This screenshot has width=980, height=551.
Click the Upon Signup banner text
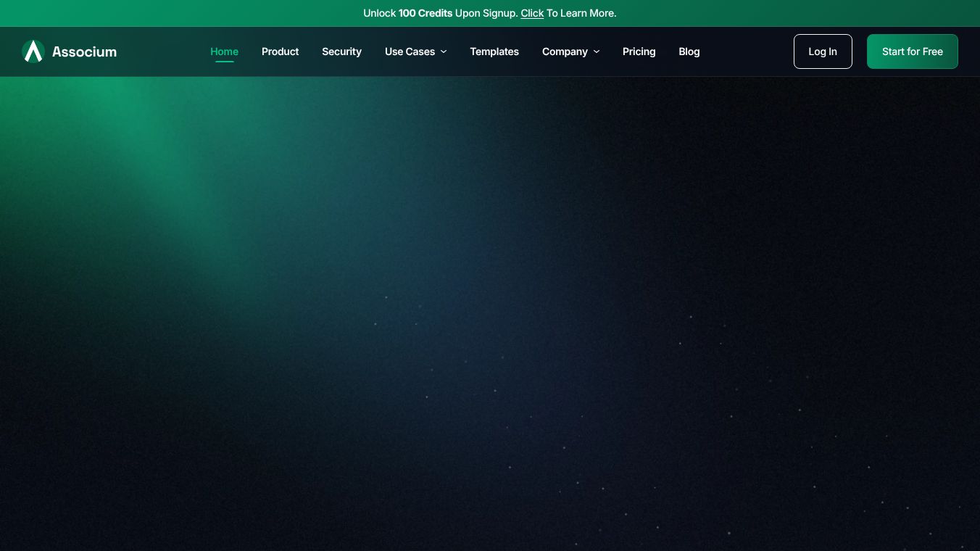(486, 13)
